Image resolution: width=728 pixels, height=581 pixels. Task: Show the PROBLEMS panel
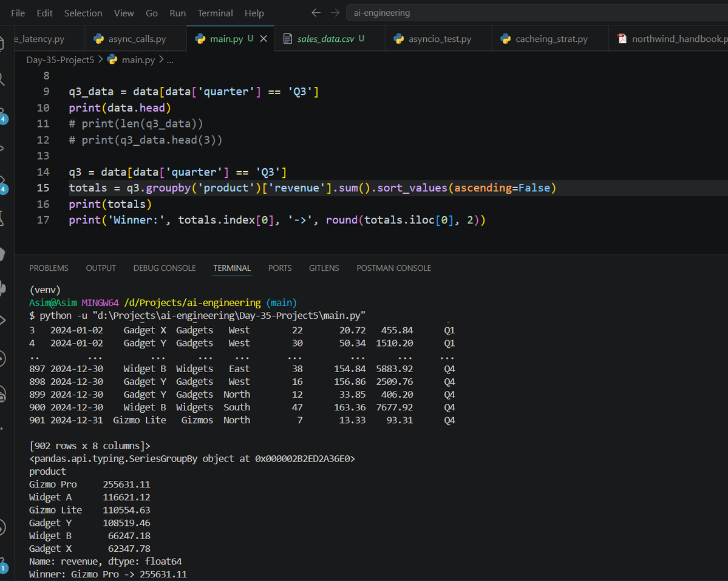pyautogui.click(x=49, y=268)
